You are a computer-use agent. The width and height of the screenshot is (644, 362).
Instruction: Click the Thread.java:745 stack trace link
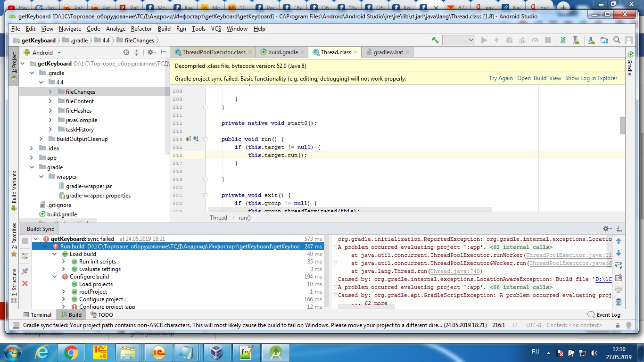(454, 271)
